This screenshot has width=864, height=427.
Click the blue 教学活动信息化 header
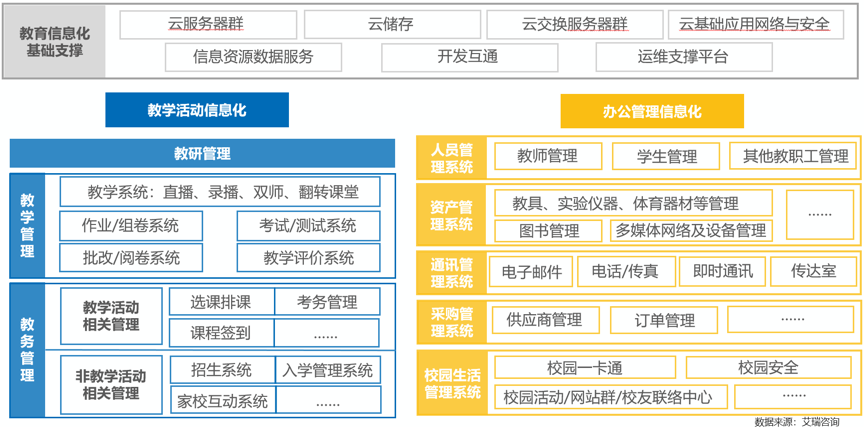[x=197, y=110]
